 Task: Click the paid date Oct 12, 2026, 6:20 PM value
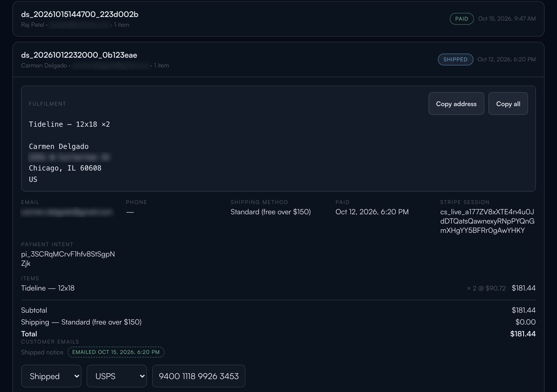tap(372, 212)
